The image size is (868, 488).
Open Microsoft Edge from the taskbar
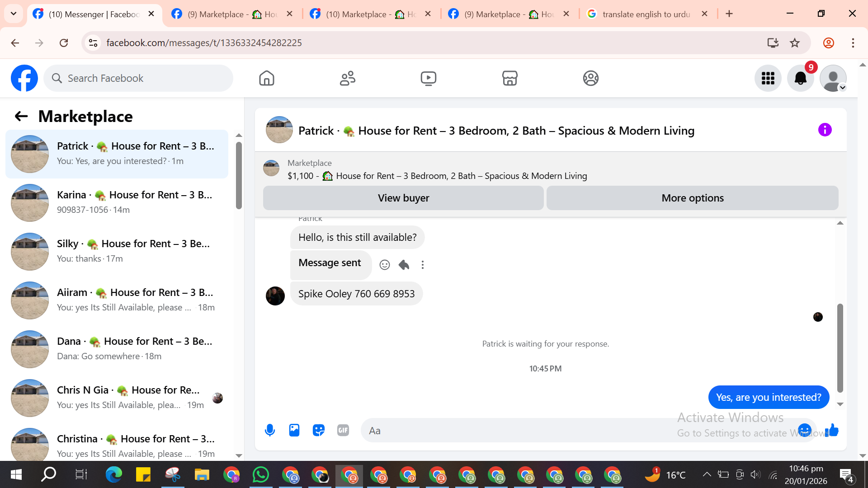click(114, 474)
